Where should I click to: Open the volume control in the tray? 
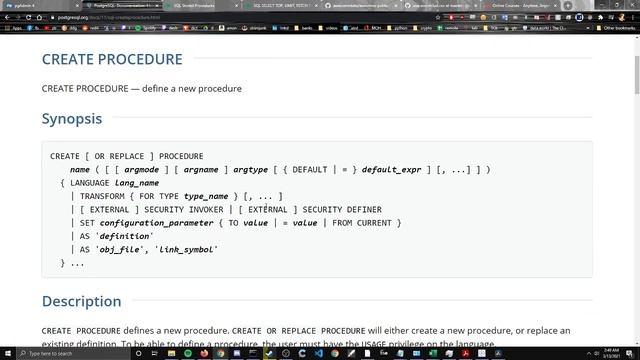coord(596,353)
